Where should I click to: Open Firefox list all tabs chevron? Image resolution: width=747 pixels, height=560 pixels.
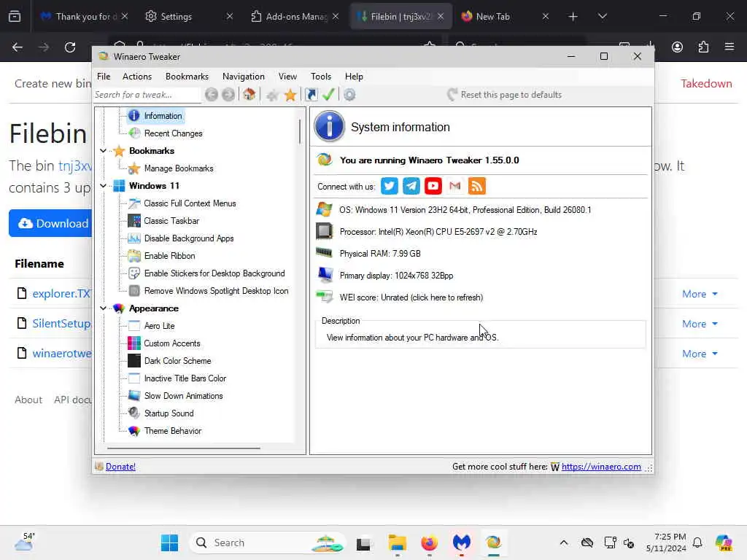point(602,16)
